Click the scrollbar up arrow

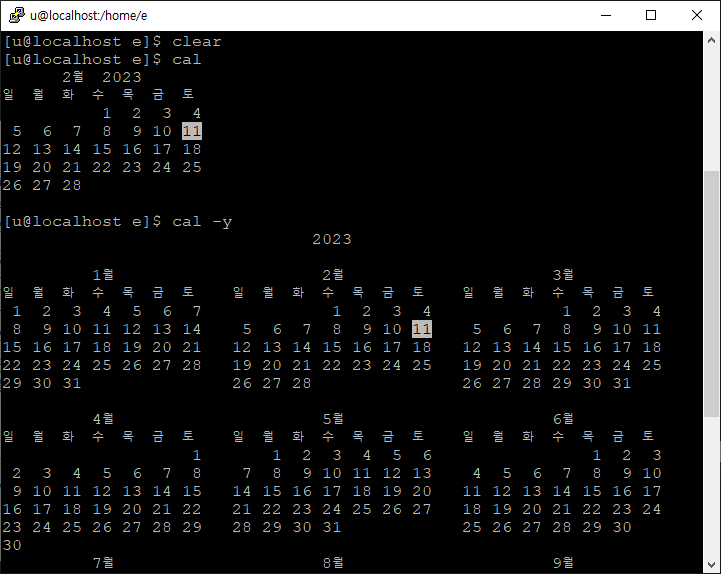[711, 40]
